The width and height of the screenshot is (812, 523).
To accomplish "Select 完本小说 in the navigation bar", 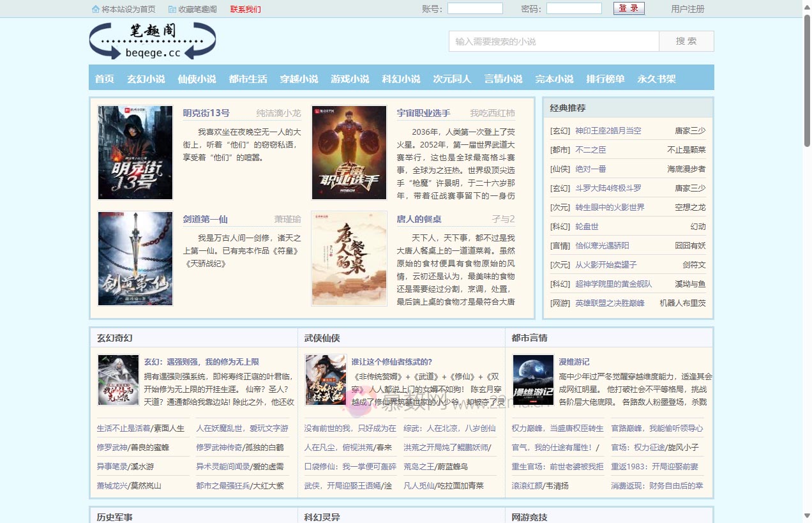I will (x=554, y=79).
